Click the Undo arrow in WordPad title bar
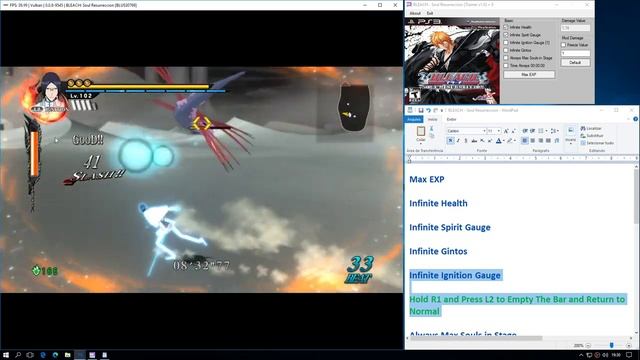Image resolution: width=640 pixels, height=360 pixels. click(x=428, y=110)
